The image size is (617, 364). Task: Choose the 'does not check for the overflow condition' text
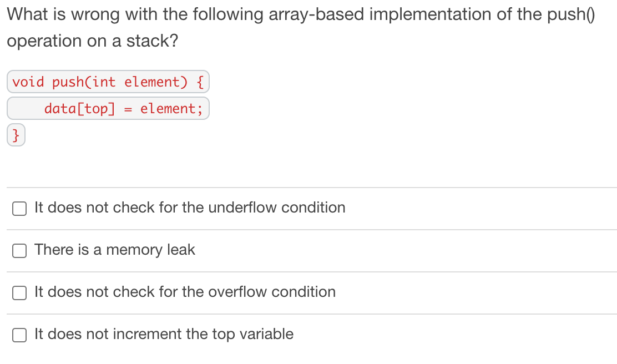(191, 292)
